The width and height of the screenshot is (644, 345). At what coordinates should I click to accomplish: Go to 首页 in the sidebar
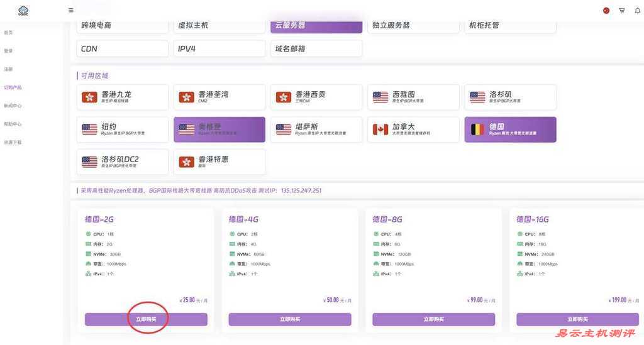pos(8,33)
